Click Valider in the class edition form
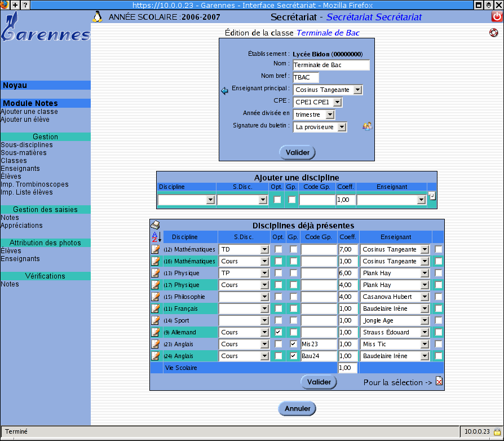Screen dimensions: 504x441 [x=297, y=152]
